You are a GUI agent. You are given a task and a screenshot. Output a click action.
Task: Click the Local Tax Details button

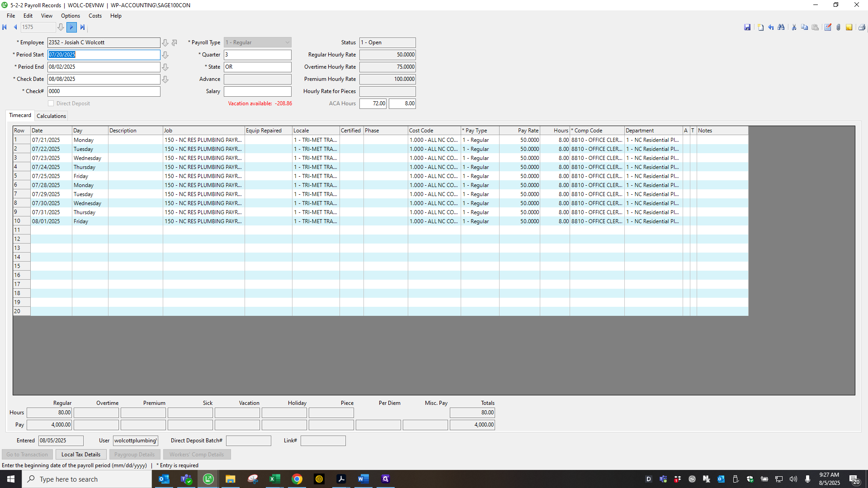point(81,455)
